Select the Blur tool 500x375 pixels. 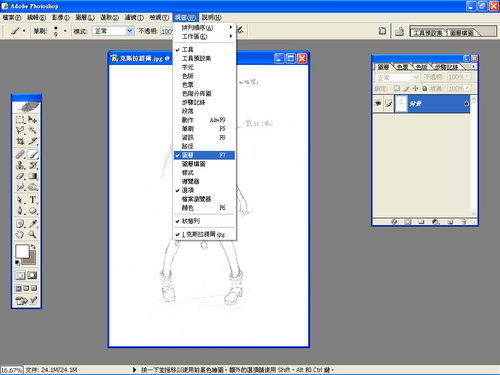(20, 187)
